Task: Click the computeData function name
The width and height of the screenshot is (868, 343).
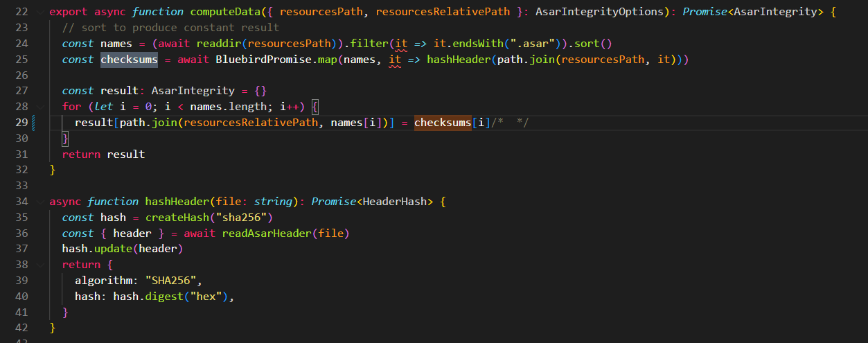Action: pyautogui.click(x=224, y=12)
